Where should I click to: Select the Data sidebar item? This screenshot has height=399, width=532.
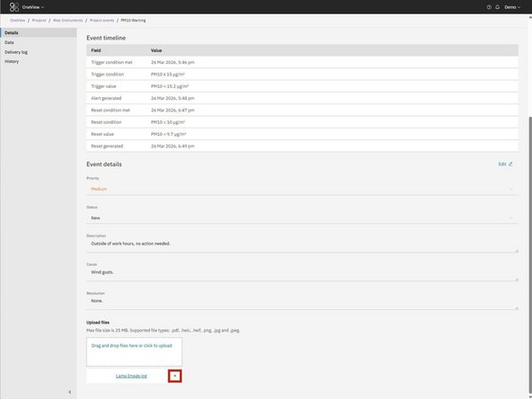tap(39, 42)
